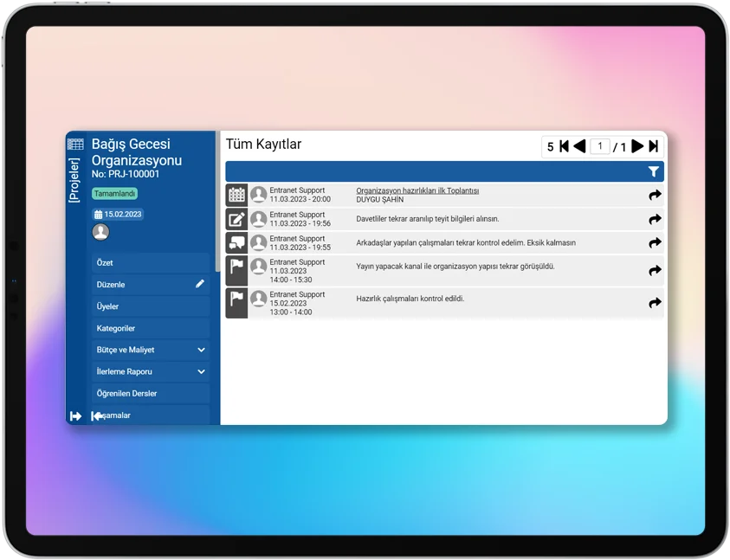Click the page number input field
Viewport: 730px width, 560px height.
click(x=600, y=146)
